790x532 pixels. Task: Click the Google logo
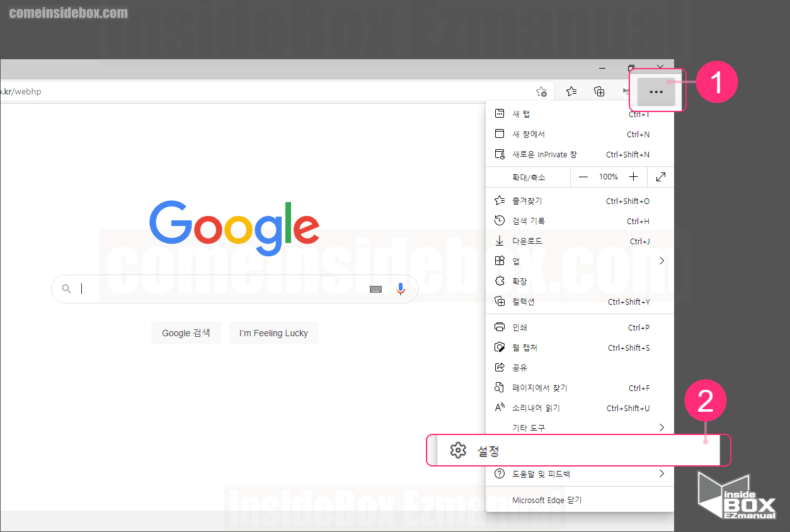tap(234, 229)
